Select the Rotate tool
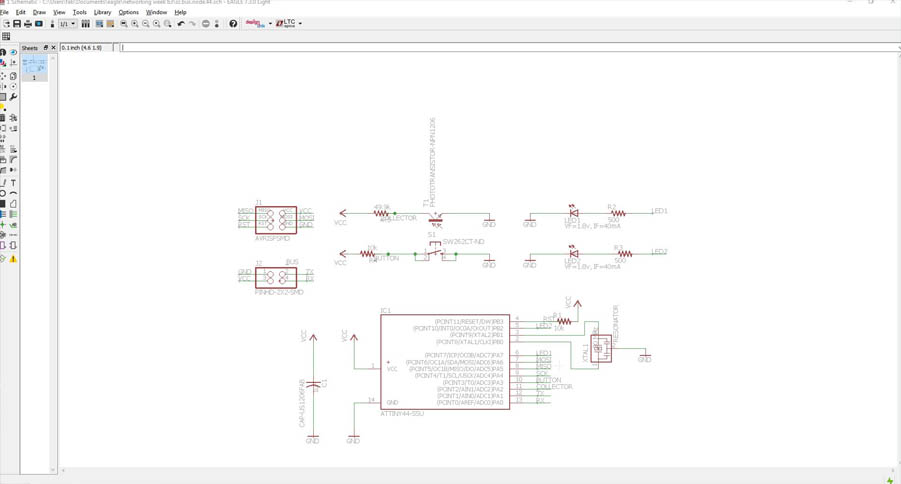The height and width of the screenshot is (484, 901). 13,86
